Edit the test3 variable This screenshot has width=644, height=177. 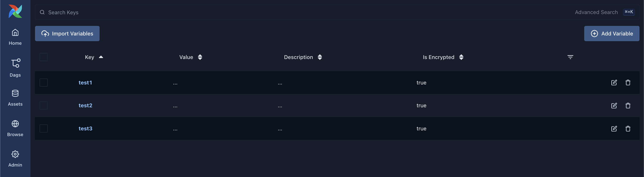coord(614,128)
